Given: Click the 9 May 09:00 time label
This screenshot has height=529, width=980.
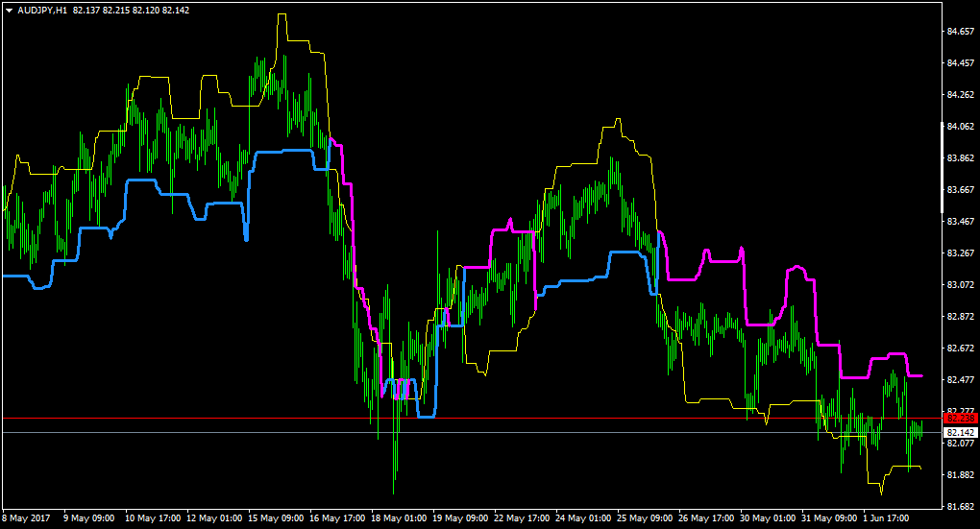Looking at the screenshot, I should [88, 518].
